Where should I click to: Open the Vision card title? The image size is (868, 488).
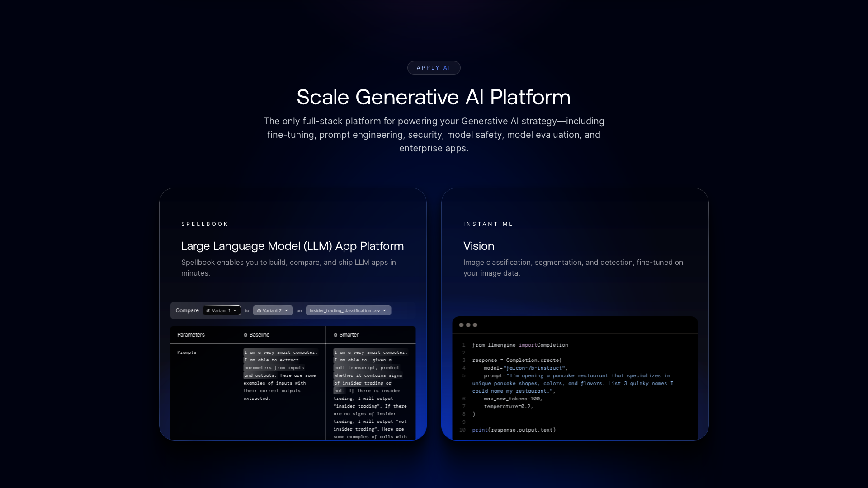point(479,246)
